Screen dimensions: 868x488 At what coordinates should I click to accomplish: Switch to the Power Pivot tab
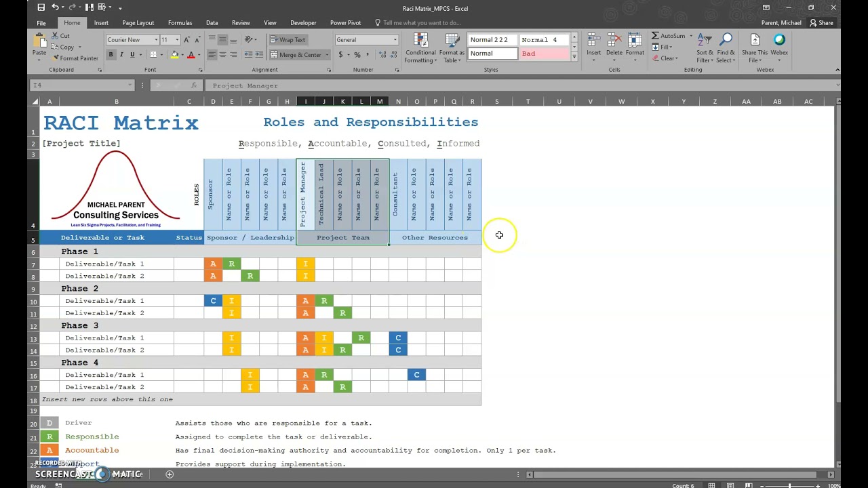[346, 23]
